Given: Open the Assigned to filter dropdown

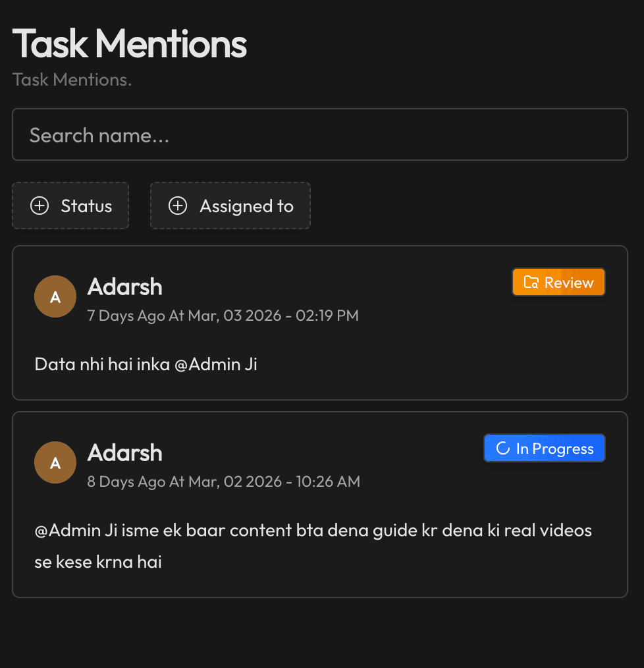Looking at the screenshot, I should click(230, 206).
